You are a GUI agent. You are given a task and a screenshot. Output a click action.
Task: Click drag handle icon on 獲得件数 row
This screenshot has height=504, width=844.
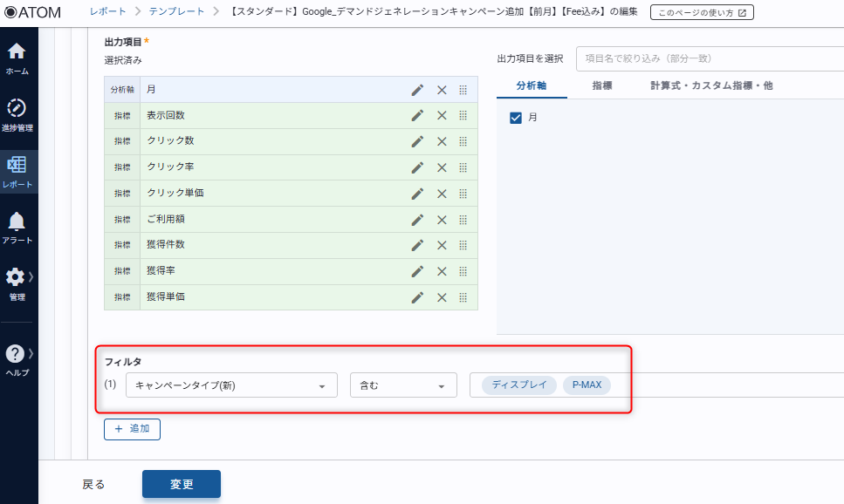coord(463,245)
